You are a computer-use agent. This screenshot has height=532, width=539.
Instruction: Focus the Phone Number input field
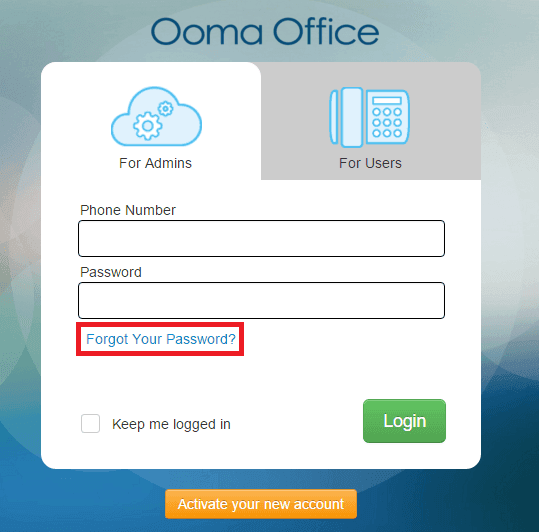[262, 239]
